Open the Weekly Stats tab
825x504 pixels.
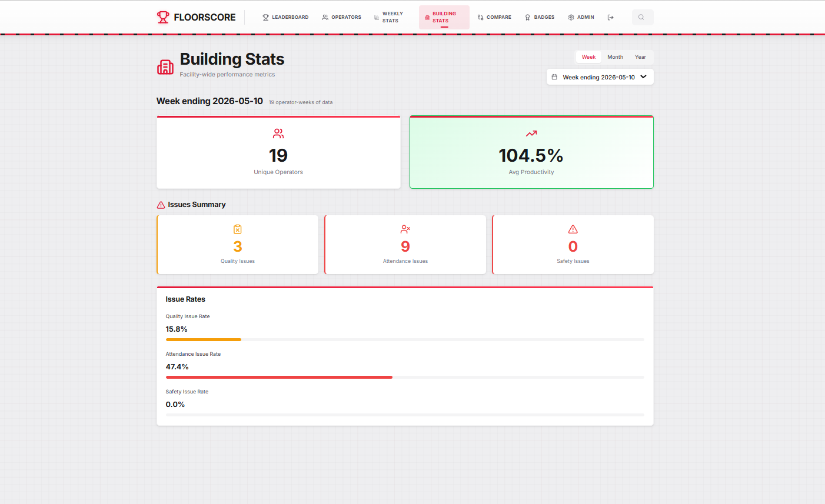(x=390, y=18)
